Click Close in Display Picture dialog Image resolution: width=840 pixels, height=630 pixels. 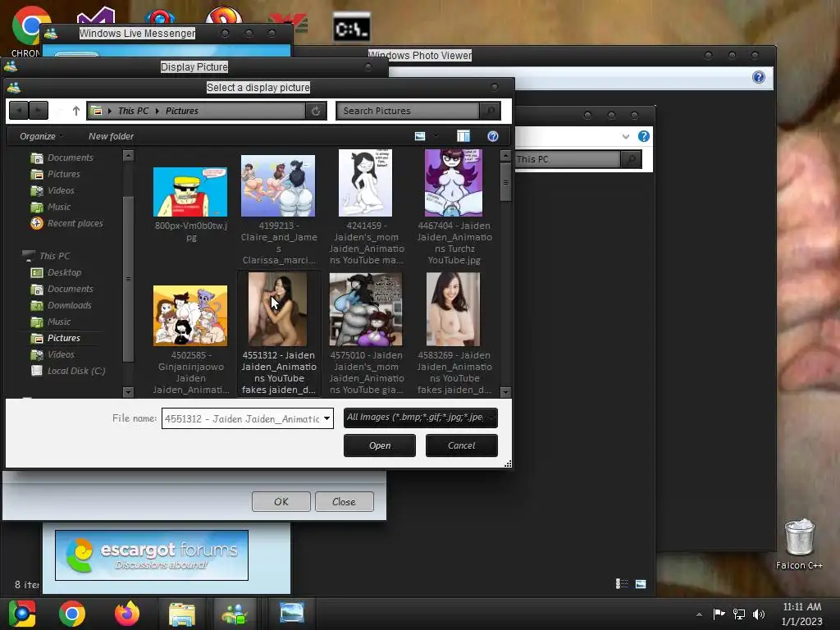coord(344,501)
